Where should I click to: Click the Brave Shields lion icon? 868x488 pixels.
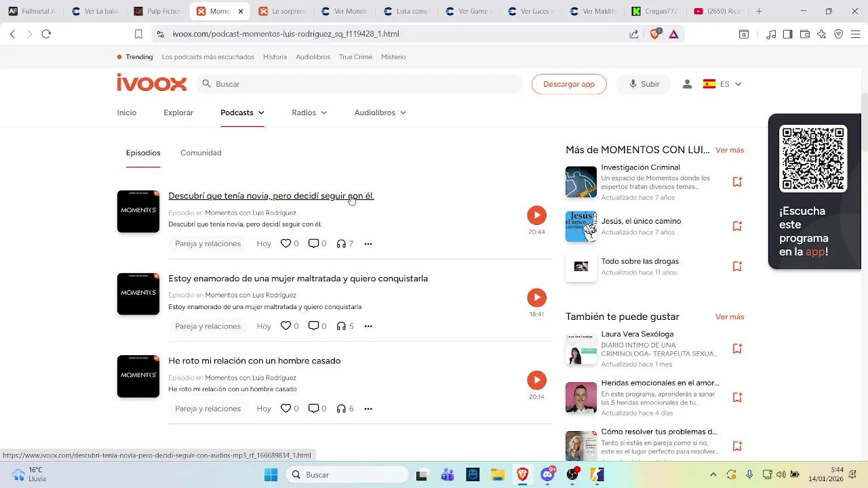655,34
